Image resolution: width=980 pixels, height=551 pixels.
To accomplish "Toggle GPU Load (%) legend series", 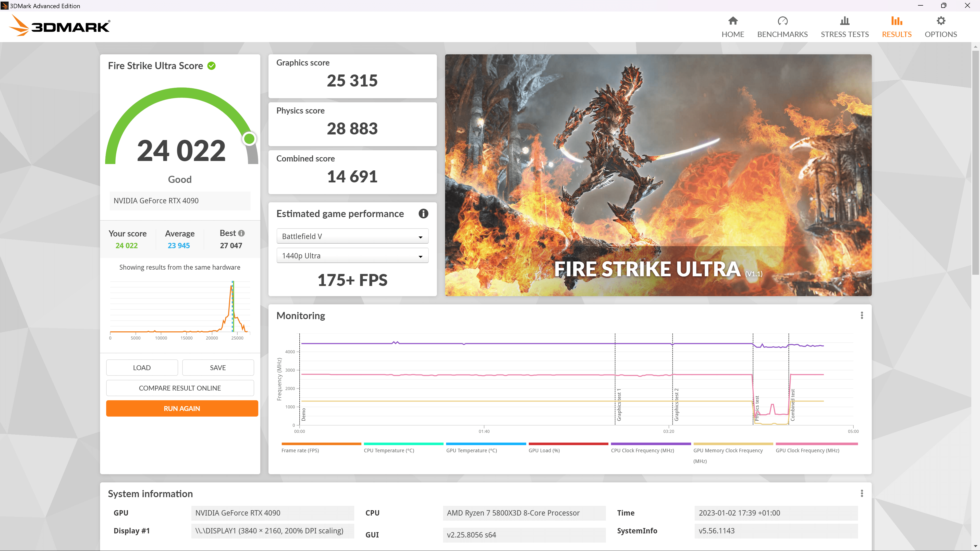I will click(544, 450).
